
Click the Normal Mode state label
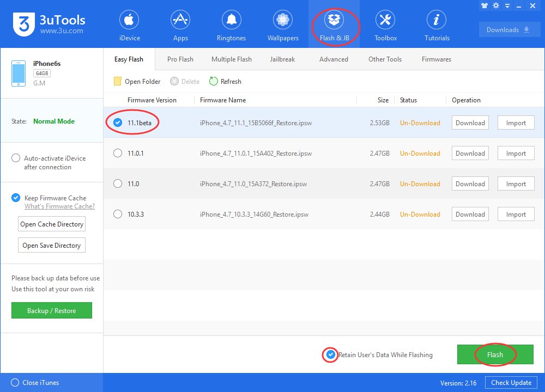54,121
